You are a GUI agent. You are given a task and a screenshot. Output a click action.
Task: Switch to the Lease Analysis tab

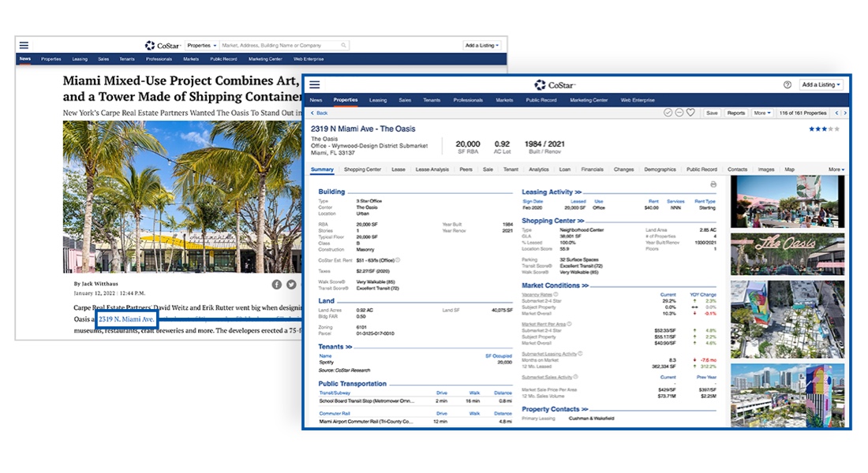(432, 169)
